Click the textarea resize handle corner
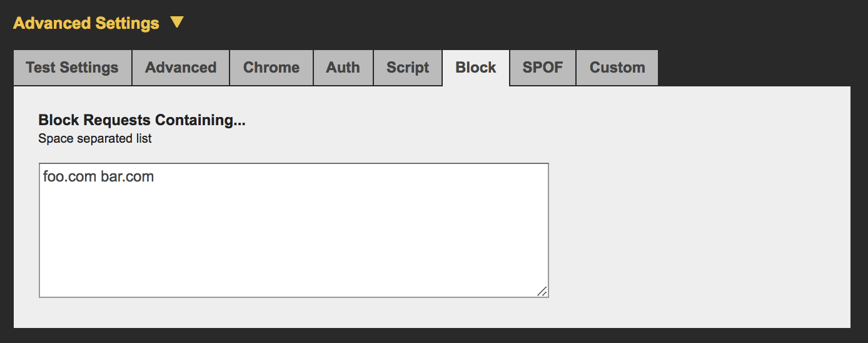The width and height of the screenshot is (868, 343). pyautogui.click(x=542, y=291)
